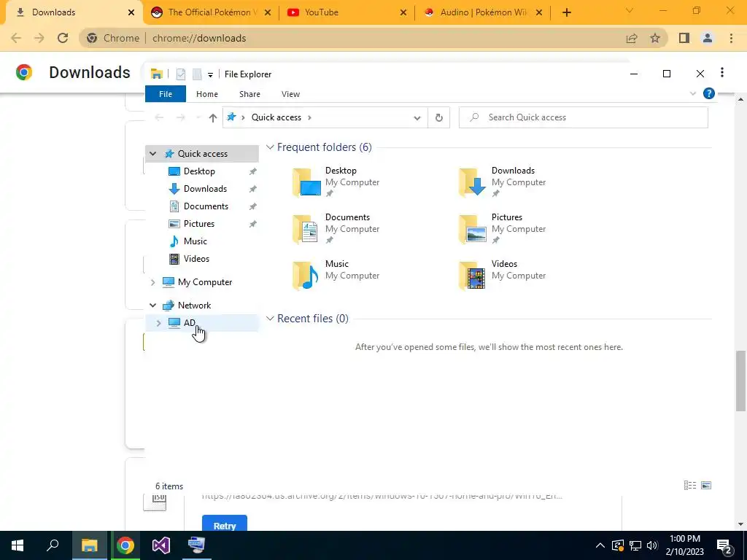Viewport: 747px width, 560px height.
Task: Open the Music folder in Frequent folders
Action: click(x=336, y=275)
